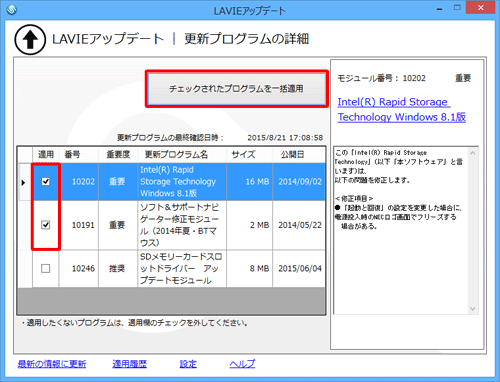This screenshot has width=500, height=382.
Task: Click the 推奨 importance cell for 10246
Action: click(118, 268)
